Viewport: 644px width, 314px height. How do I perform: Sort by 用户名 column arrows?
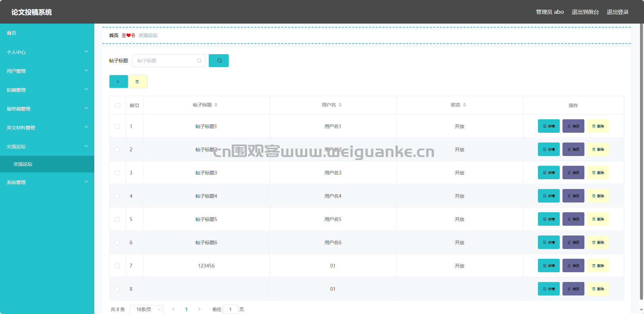(340, 105)
